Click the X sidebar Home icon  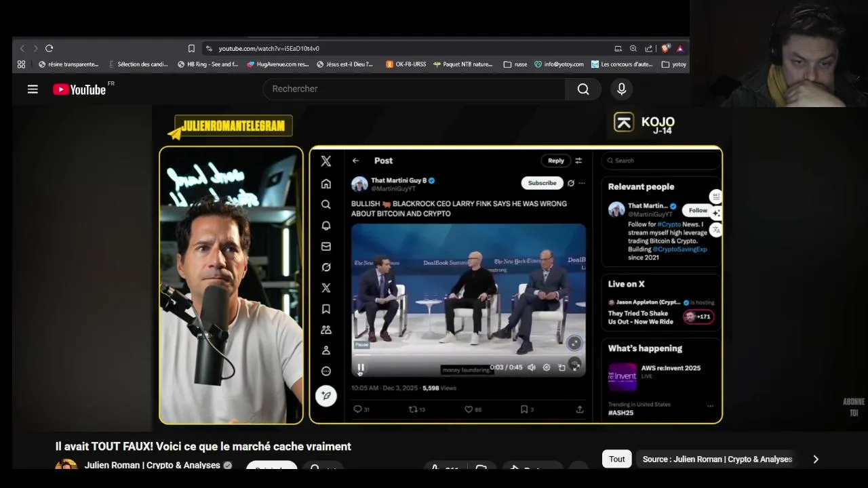tap(326, 184)
